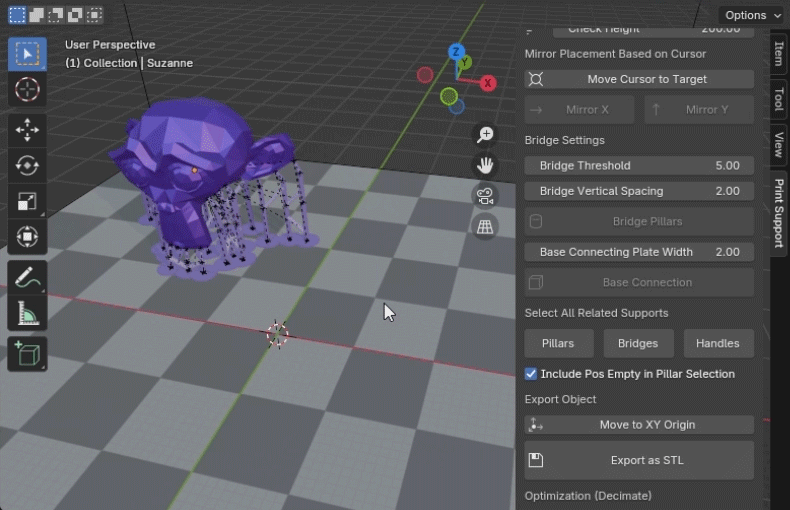Select the Measure tool
Image resolution: width=790 pixels, height=510 pixels.
click(27, 313)
